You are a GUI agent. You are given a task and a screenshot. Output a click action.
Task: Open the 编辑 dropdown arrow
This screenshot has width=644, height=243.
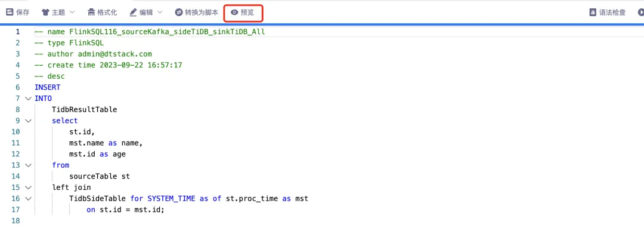point(160,13)
